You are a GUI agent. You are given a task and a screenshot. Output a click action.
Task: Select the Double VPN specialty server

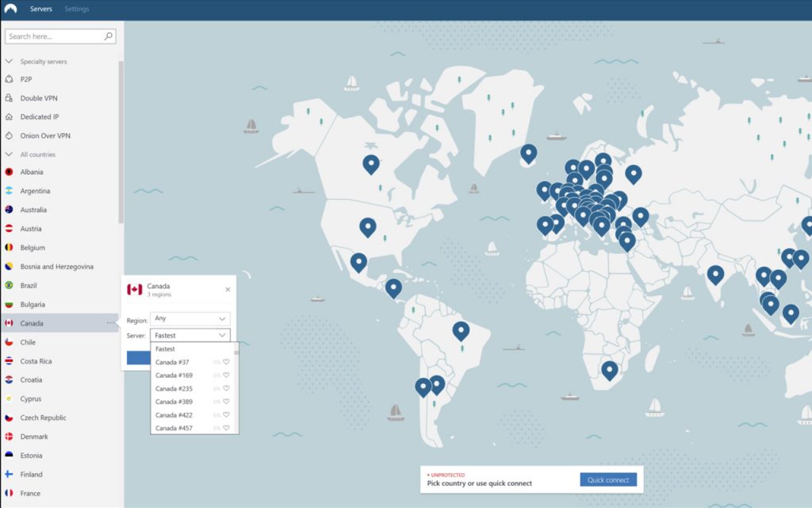point(39,98)
